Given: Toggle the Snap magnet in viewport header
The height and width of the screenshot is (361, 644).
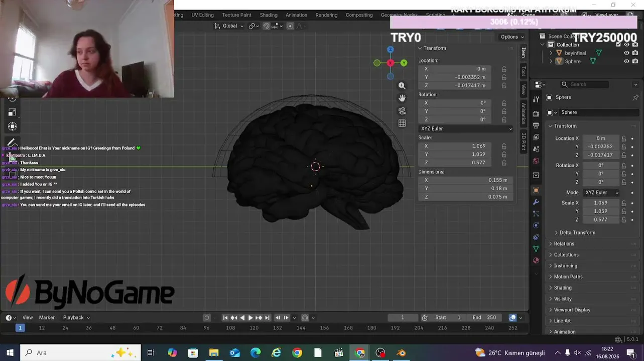Looking at the screenshot, I should tap(266, 26).
